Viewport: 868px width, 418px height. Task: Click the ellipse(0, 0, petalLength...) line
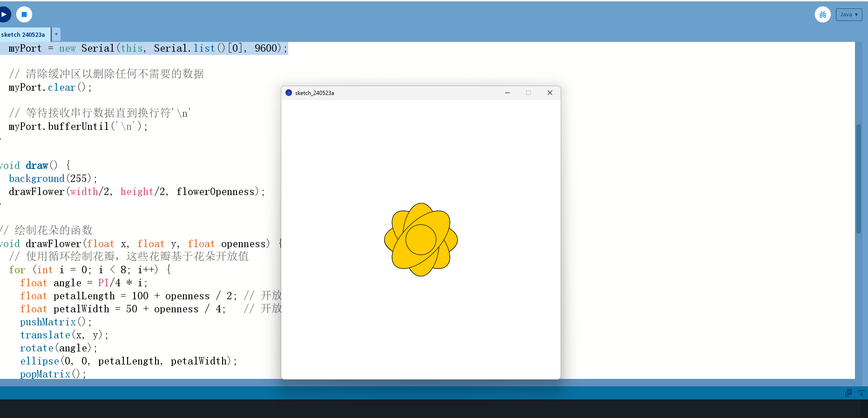pyautogui.click(x=129, y=361)
